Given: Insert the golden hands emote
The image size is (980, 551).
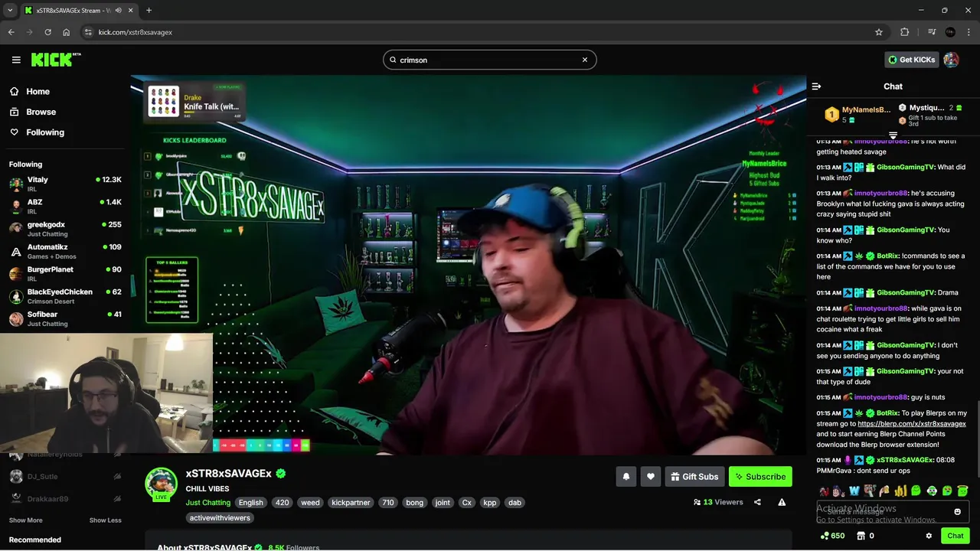Looking at the screenshot, I should (900, 491).
